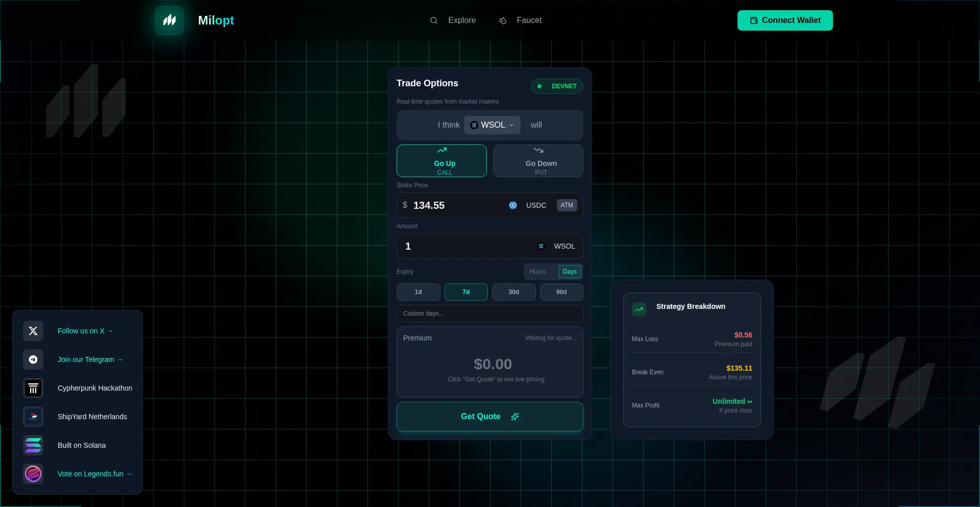Screen dimensions: 980x507
Task: Choose the 1d expiry preset
Action: point(418,292)
